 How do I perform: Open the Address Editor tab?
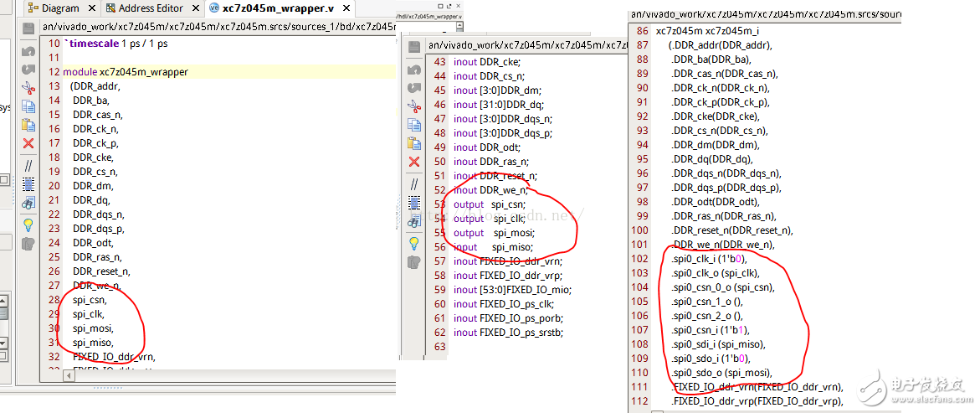tap(148, 8)
